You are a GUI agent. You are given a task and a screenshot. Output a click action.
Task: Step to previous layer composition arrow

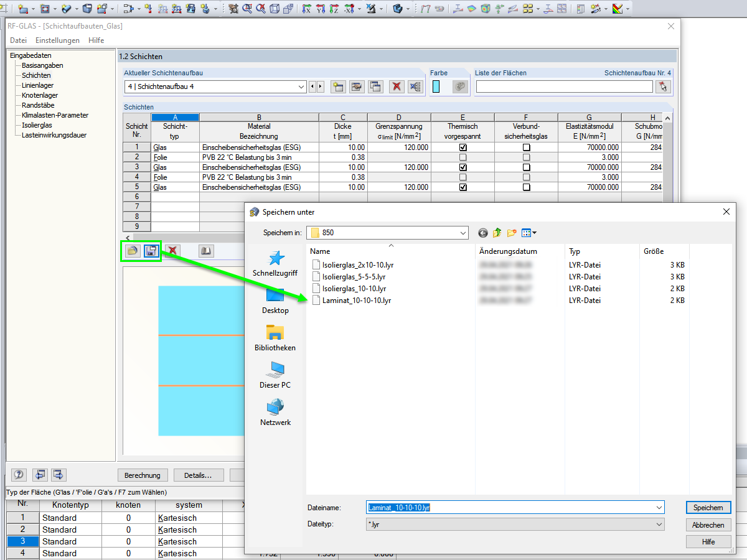point(312,86)
